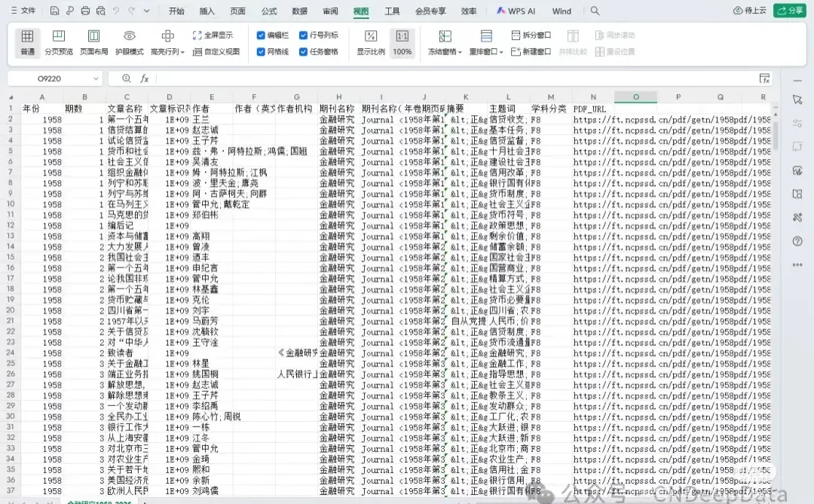Save the workbook via quick access toolbar
This screenshot has width=814, height=504.
(54, 11)
